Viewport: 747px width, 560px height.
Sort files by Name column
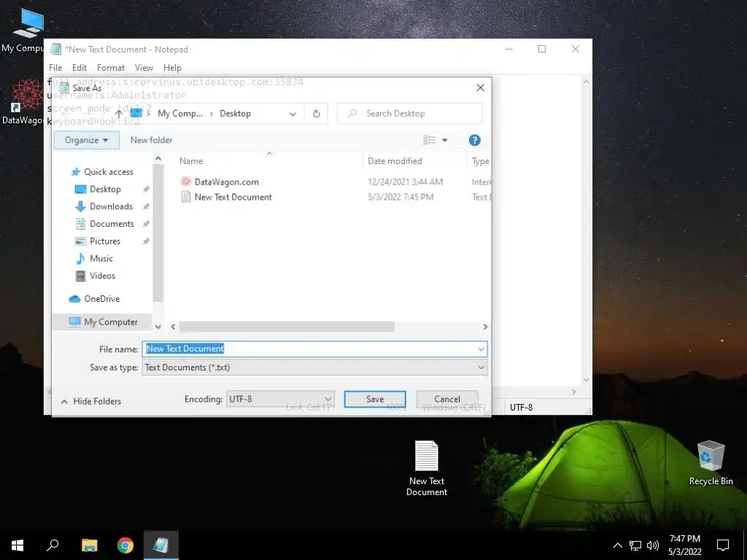[x=191, y=161]
